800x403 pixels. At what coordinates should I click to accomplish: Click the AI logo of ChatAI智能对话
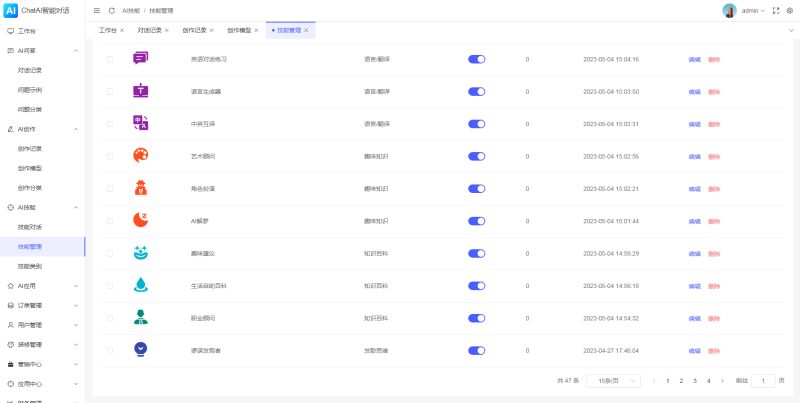(10, 10)
